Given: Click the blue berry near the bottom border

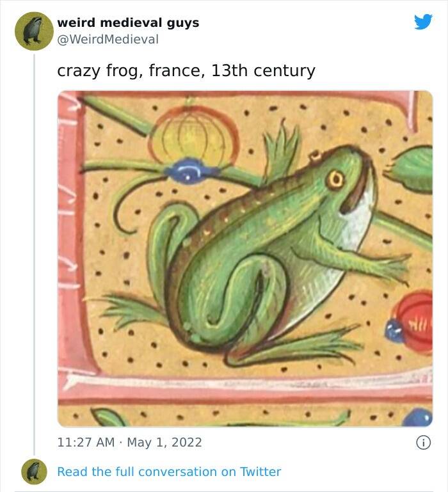Looking at the screenshot, I should click(417, 418).
